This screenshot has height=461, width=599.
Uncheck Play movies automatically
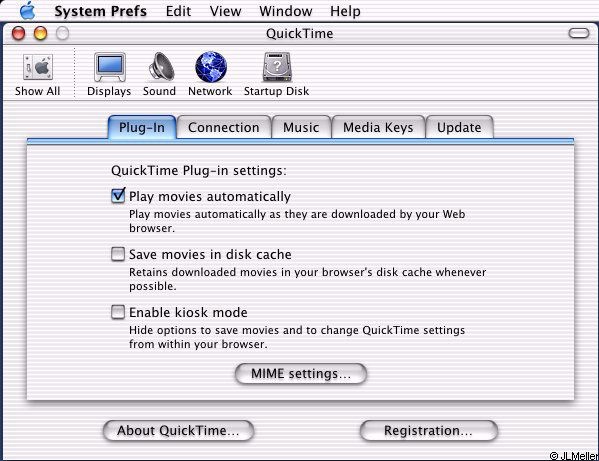118,196
